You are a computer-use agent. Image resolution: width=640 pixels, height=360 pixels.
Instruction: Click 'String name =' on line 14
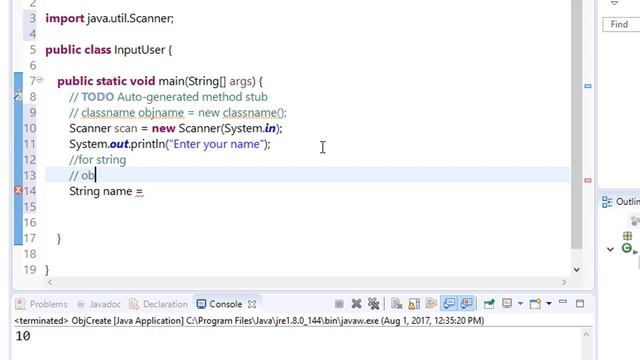coord(106,191)
